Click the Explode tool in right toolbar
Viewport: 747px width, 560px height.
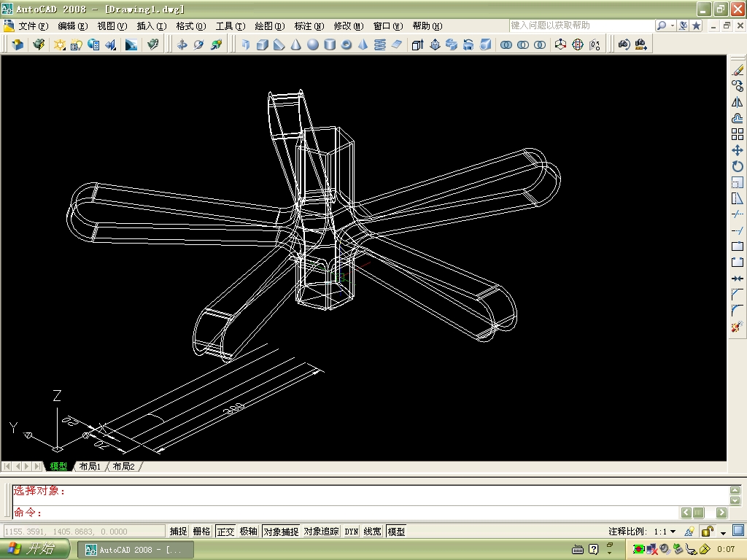coord(738,327)
